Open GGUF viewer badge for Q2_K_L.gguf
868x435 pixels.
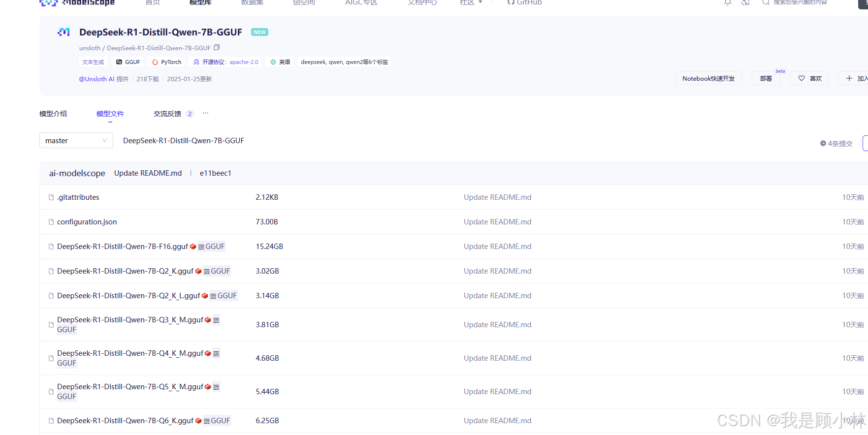coord(224,296)
